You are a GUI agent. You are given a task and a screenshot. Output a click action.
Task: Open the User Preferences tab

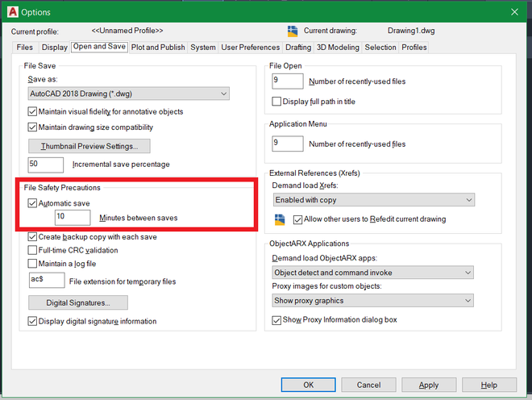[x=251, y=48]
